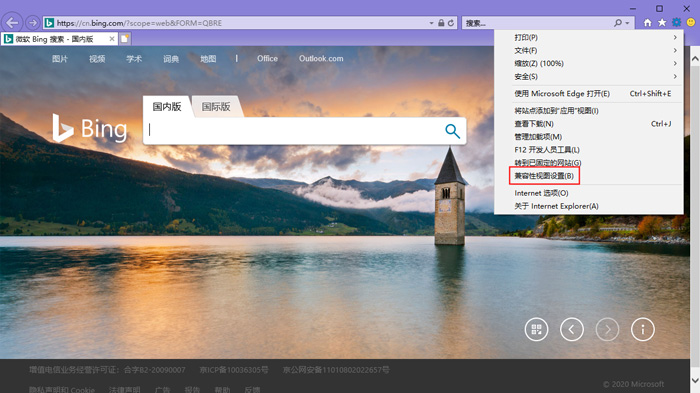Viewport: 700px width, 393px height.
Task: Show next background image arrow
Action: tap(607, 330)
